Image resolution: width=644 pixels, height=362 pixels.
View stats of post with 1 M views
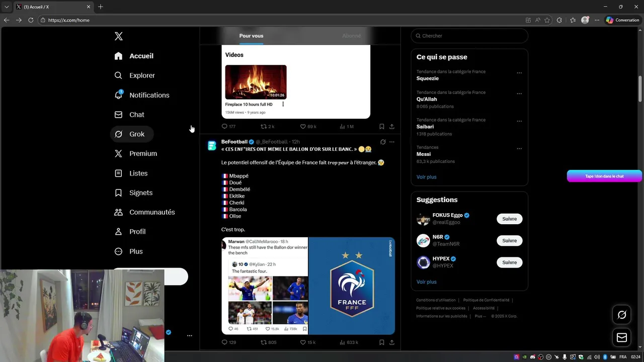coord(347,127)
